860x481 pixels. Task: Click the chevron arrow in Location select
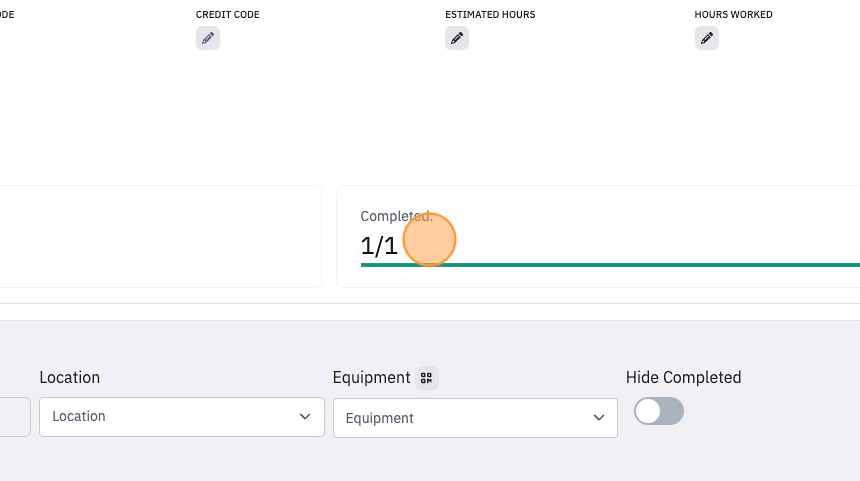pyautogui.click(x=305, y=417)
